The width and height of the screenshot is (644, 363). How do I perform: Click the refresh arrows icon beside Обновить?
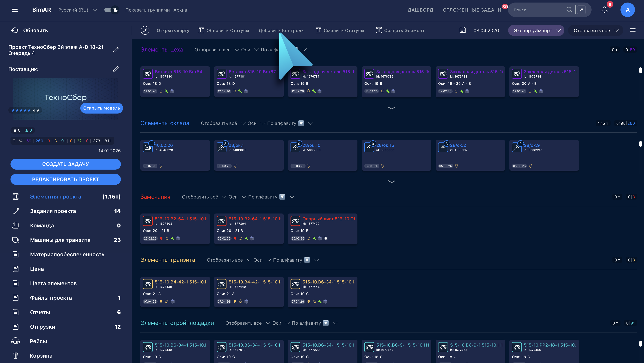pos(15,30)
